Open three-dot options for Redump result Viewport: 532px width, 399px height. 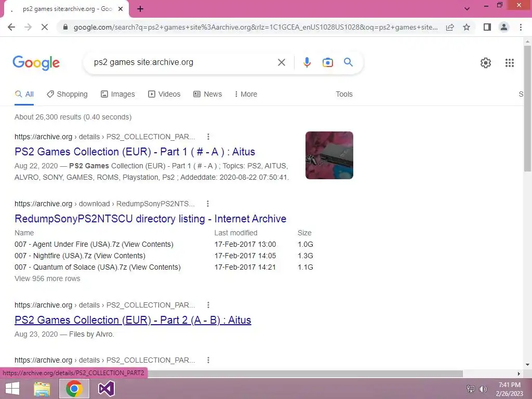(208, 204)
